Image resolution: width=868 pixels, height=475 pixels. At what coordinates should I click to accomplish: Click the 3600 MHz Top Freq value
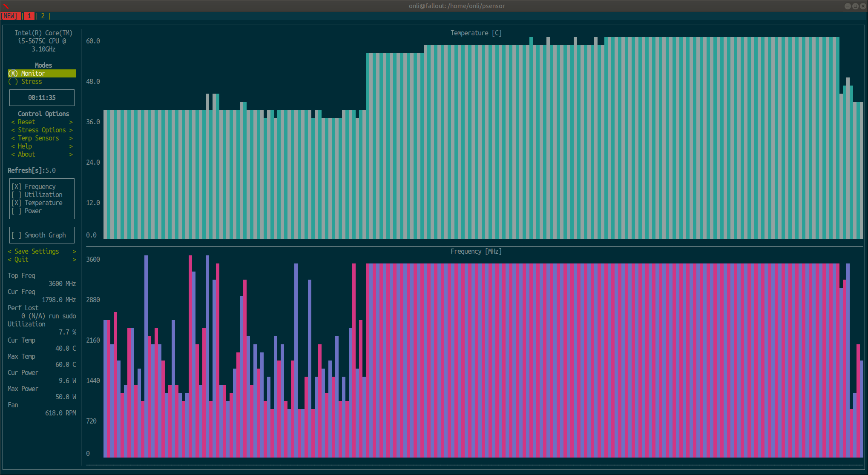(62, 283)
